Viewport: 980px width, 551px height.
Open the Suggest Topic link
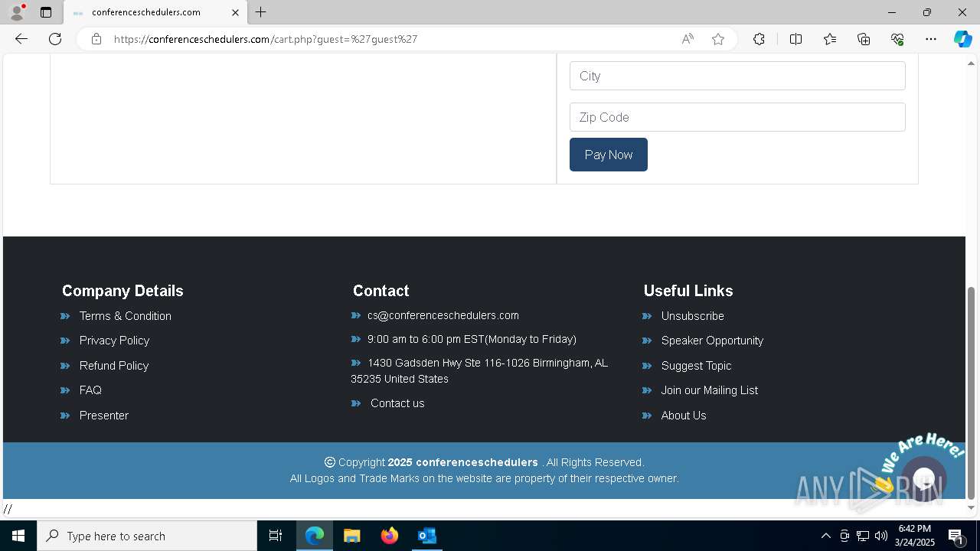tap(696, 366)
